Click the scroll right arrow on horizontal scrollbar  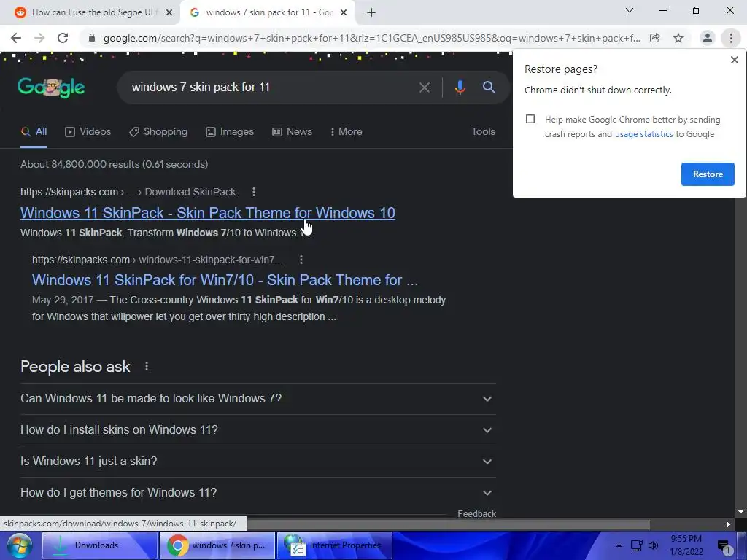tap(729, 524)
